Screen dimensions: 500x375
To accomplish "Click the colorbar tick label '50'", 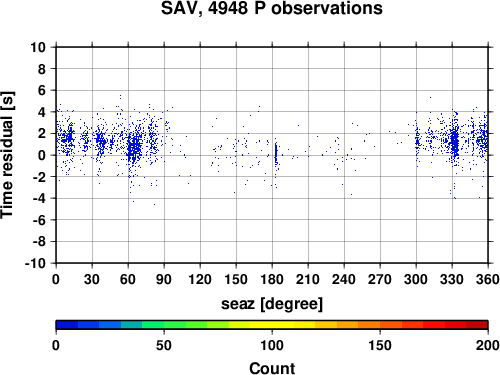I will [164, 345].
